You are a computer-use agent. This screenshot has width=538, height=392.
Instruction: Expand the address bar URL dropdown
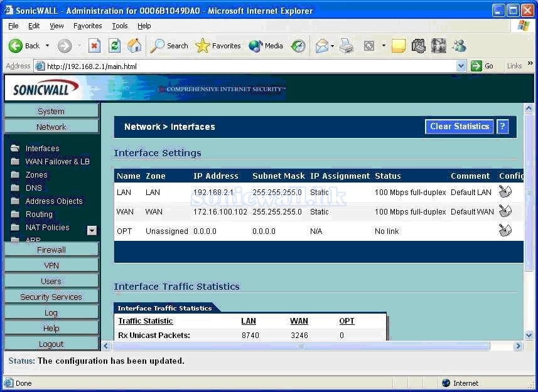pyautogui.click(x=461, y=66)
